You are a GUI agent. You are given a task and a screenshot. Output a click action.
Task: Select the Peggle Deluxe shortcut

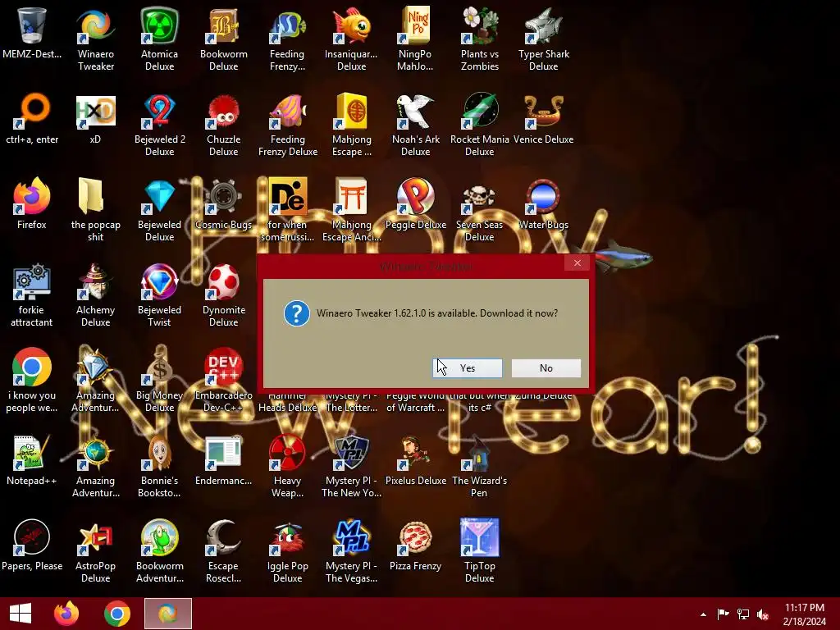coord(415,204)
